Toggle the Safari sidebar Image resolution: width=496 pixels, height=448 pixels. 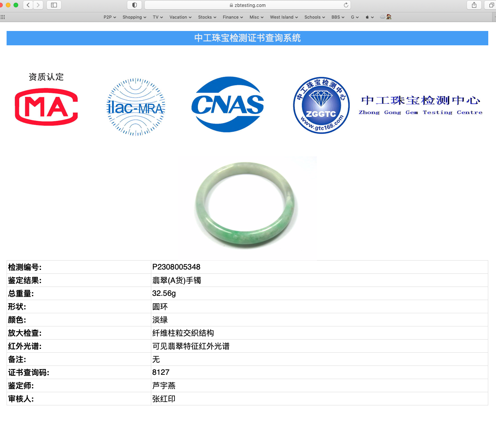[54, 5]
